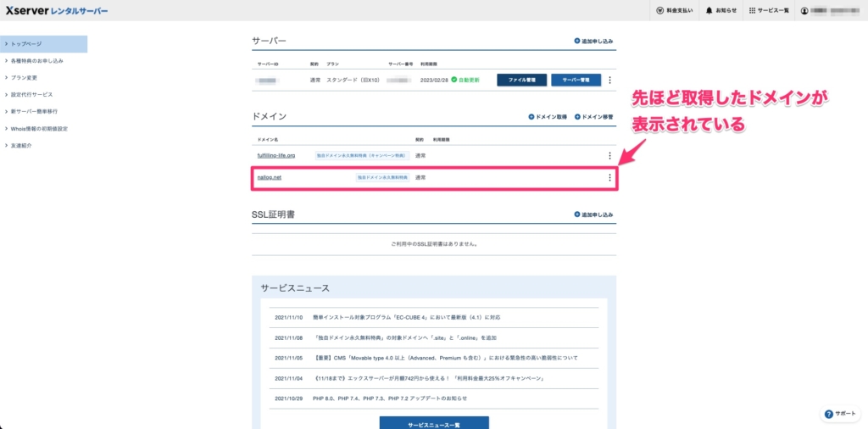Screen dimensions: 868x429
Task: Click the ファイル管理 button
Action: [521, 81]
